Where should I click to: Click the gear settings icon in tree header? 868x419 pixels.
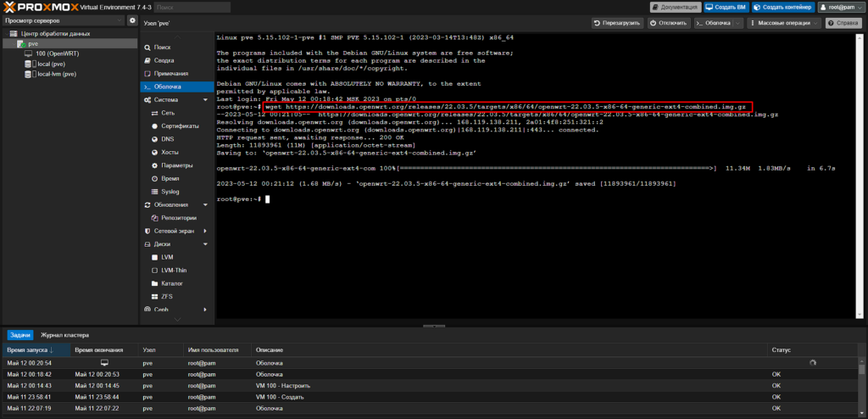pyautogui.click(x=132, y=20)
